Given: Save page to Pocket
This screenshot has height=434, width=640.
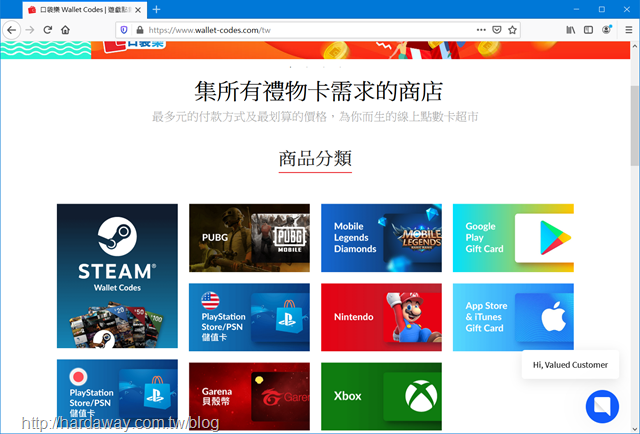Looking at the screenshot, I should (x=497, y=30).
